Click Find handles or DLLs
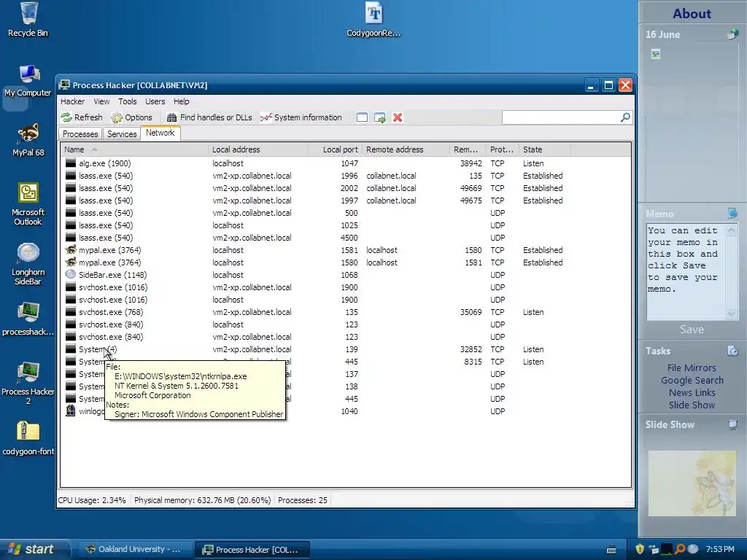The image size is (747, 560). 209,117
